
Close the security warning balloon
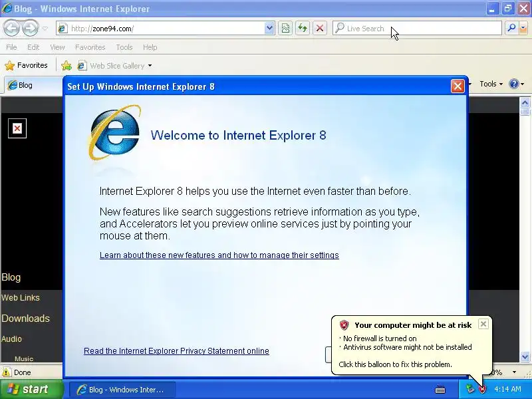tap(483, 324)
